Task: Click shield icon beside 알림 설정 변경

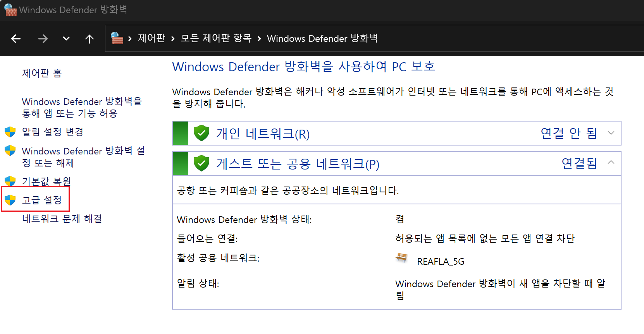Action: pyautogui.click(x=10, y=132)
